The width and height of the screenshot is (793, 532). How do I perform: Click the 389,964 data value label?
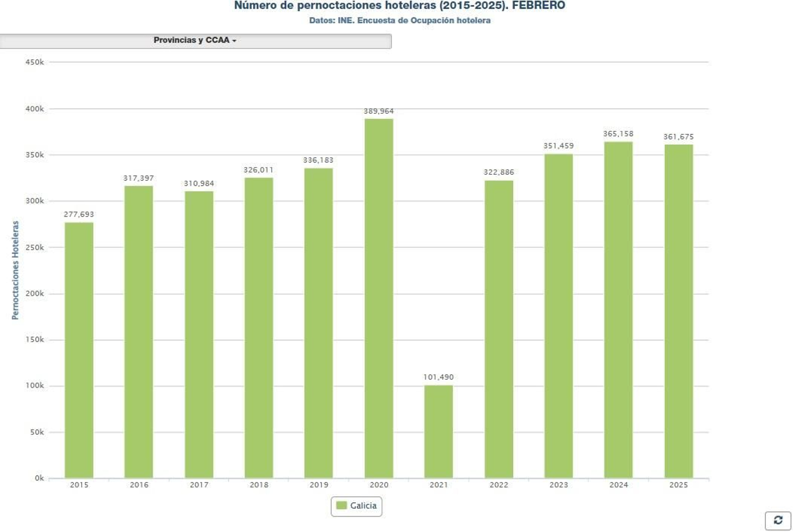click(378, 111)
